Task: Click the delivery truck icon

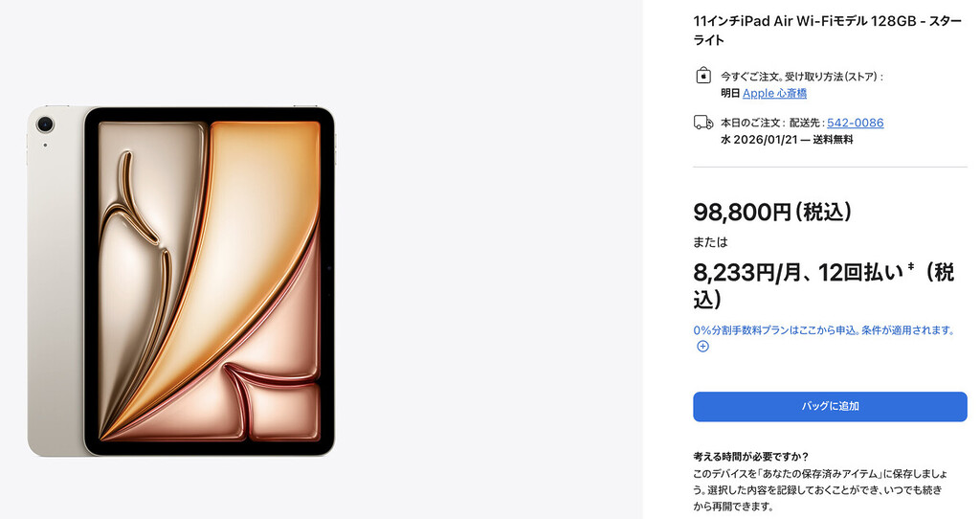Action: (x=703, y=122)
